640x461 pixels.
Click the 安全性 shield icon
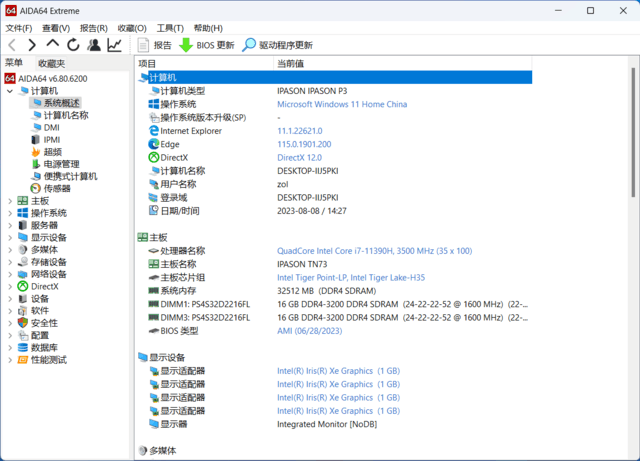point(23,323)
